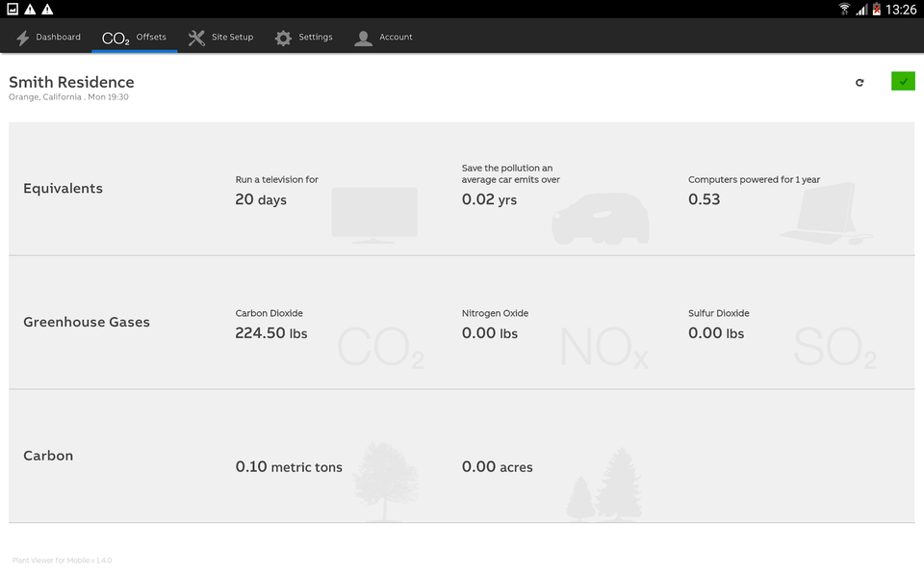Select the 0.10 metric tons value

pyautogui.click(x=289, y=467)
